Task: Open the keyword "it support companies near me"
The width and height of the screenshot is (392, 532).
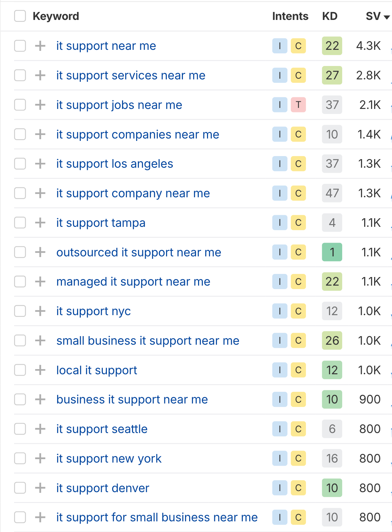Action: tap(138, 134)
